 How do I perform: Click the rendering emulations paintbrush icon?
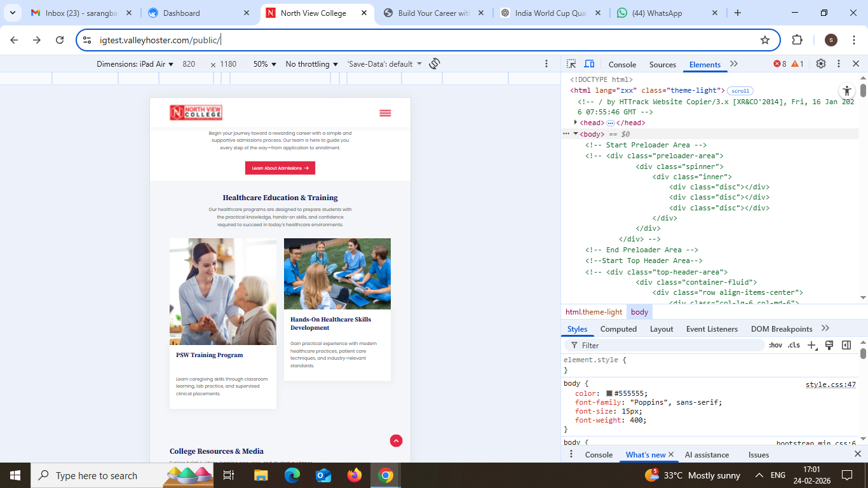829,345
